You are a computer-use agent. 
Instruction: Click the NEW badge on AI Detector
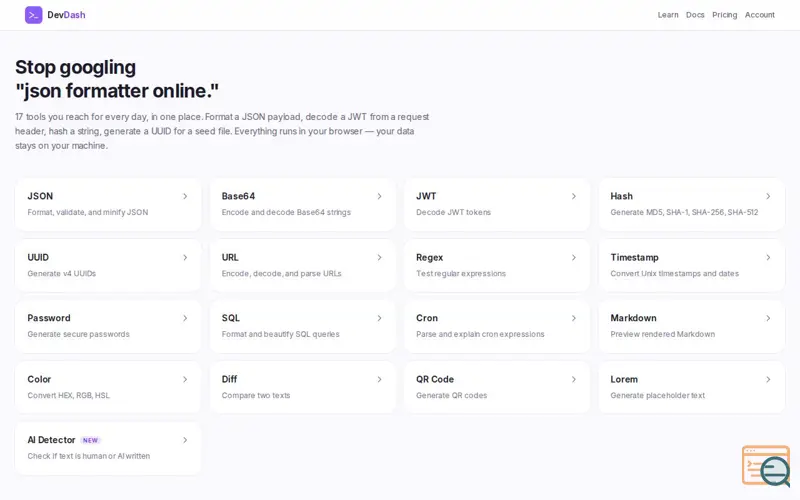click(x=90, y=440)
